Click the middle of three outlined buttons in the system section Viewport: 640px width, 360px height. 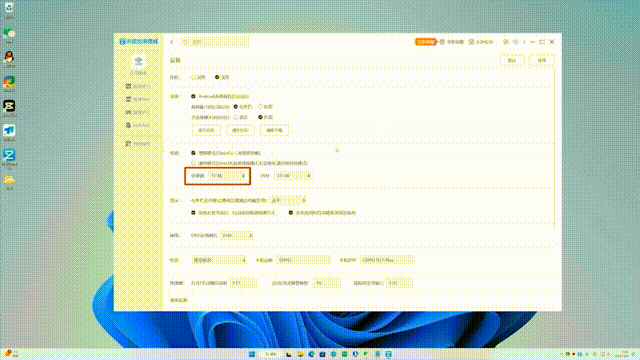tap(240, 130)
